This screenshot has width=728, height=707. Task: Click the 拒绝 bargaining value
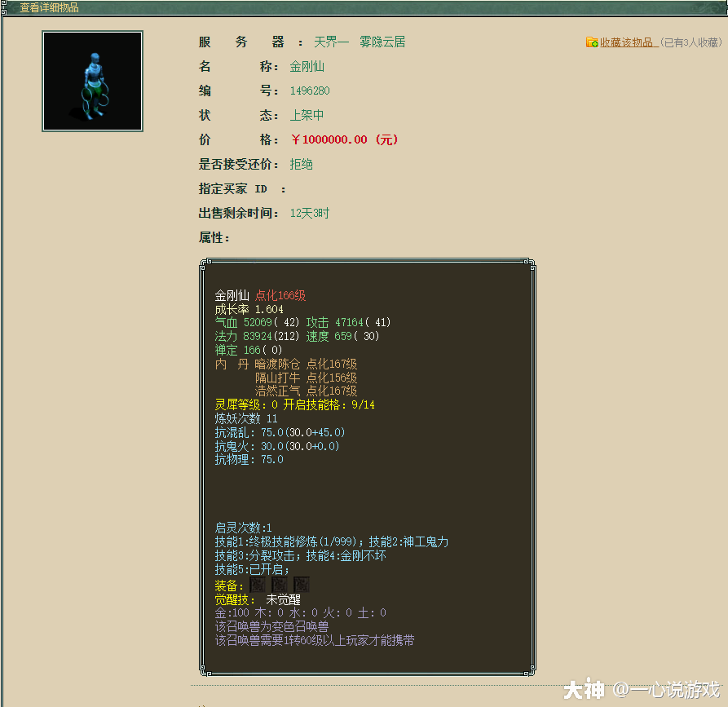[302, 164]
